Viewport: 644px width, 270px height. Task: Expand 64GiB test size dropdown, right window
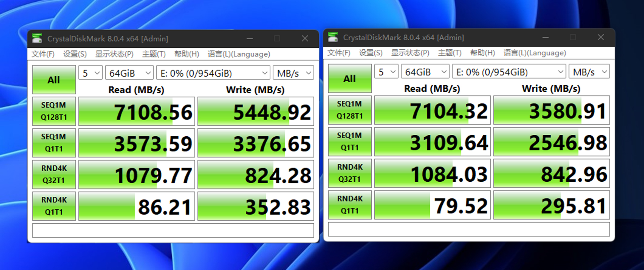pos(425,72)
